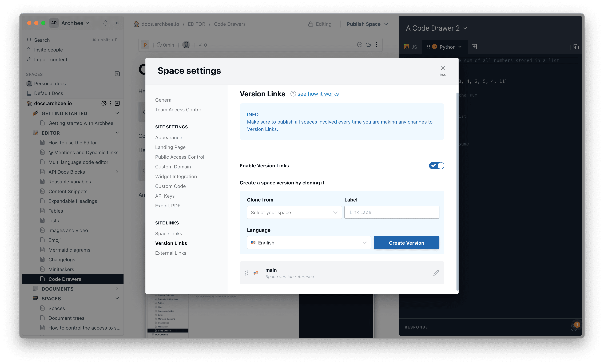Open docs.archbee.io space settings gear
Screen dimensions: 604x364
(104, 103)
